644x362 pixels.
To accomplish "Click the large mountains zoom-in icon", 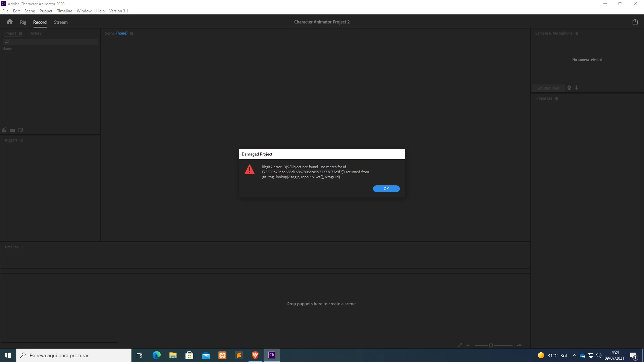I will tap(519, 345).
